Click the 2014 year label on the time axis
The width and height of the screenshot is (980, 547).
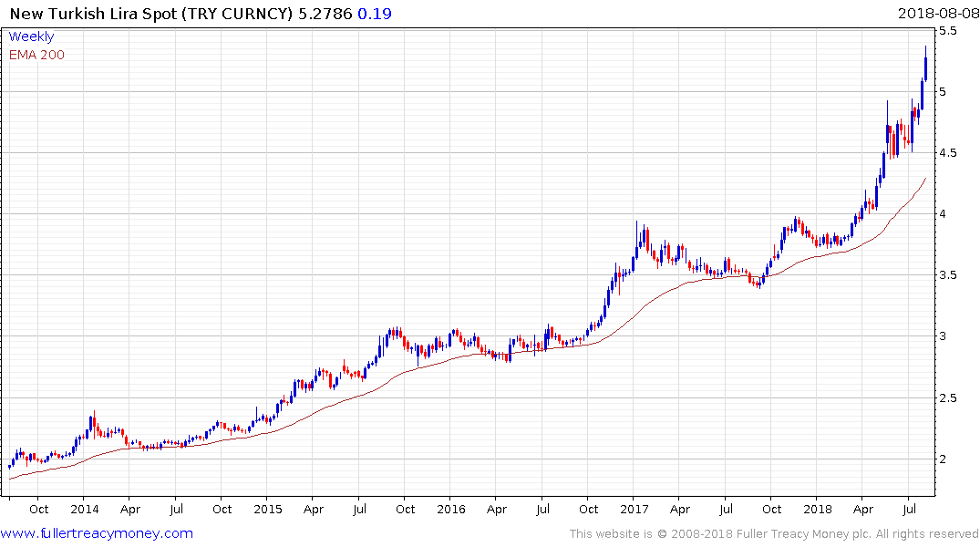[x=85, y=509]
